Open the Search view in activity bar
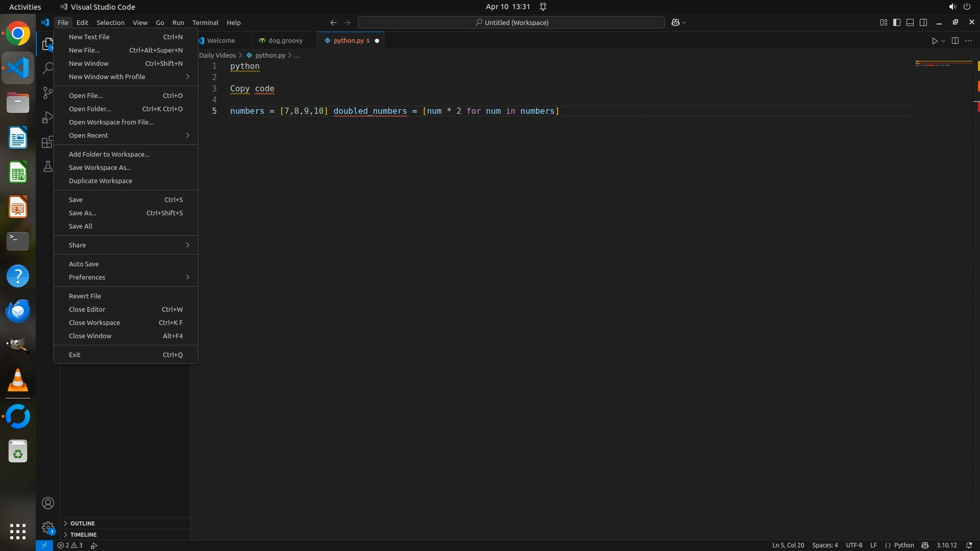Image resolution: width=980 pixels, height=551 pixels. pos(47,68)
